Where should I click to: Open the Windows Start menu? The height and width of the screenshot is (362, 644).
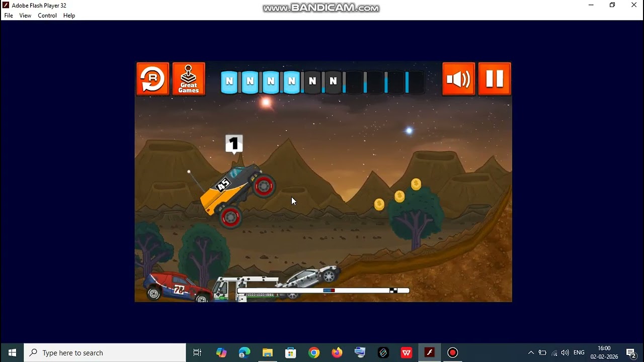12,352
